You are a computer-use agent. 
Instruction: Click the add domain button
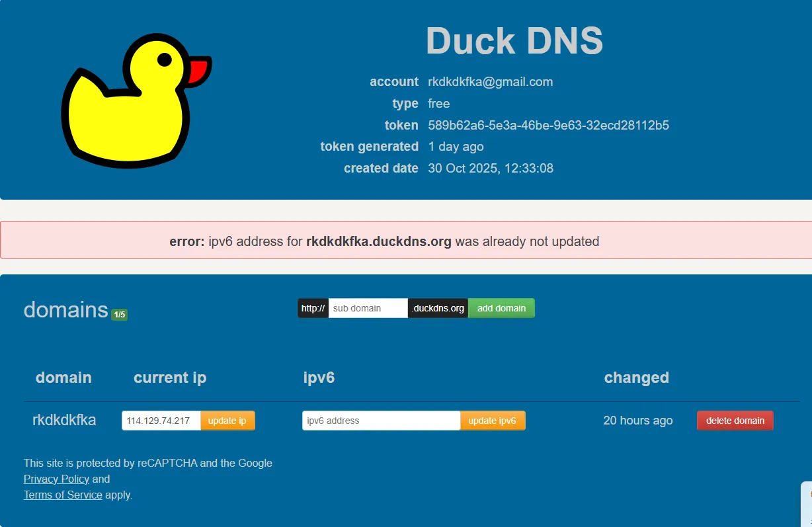coord(501,308)
